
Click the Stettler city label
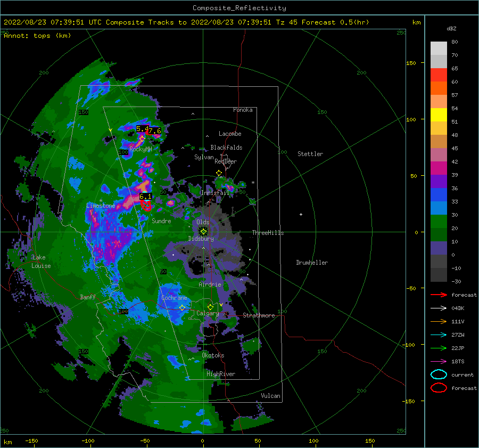[x=310, y=154]
